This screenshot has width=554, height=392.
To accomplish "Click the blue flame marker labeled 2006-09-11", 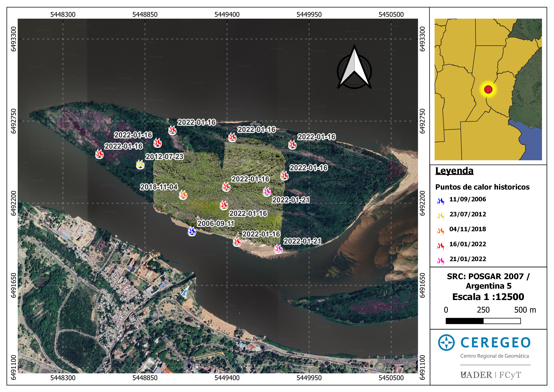I will click(192, 231).
